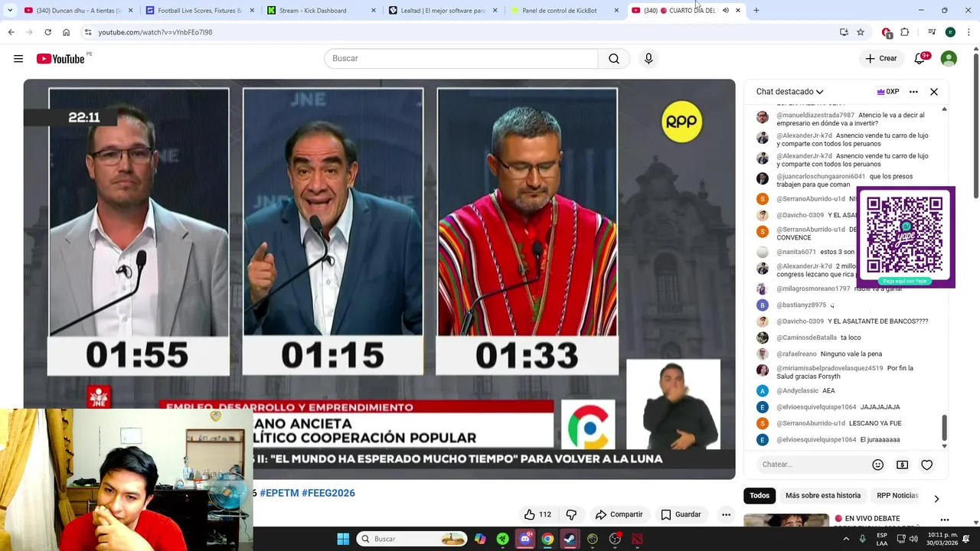Open media control playlist icon
This screenshot has height=551, width=980.
point(932,32)
